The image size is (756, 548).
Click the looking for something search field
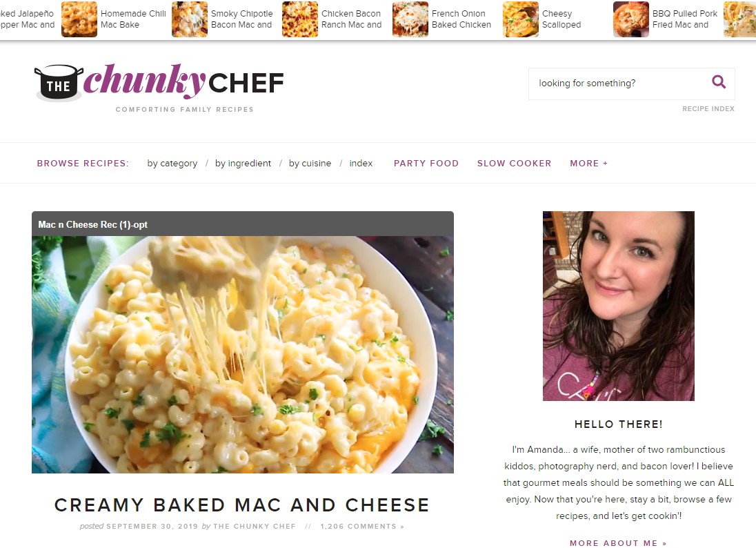[x=619, y=84]
